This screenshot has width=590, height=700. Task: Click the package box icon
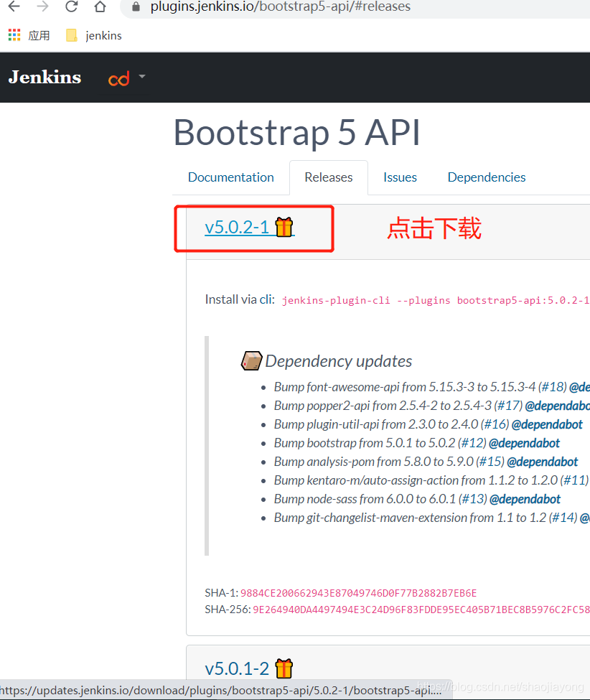tap(251, 360)
